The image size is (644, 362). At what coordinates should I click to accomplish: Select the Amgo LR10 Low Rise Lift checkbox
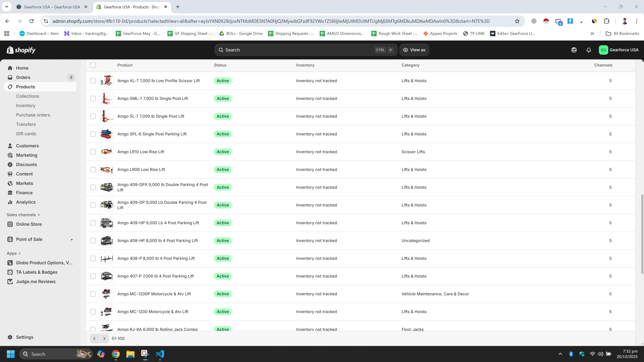[x=93, y=152]
